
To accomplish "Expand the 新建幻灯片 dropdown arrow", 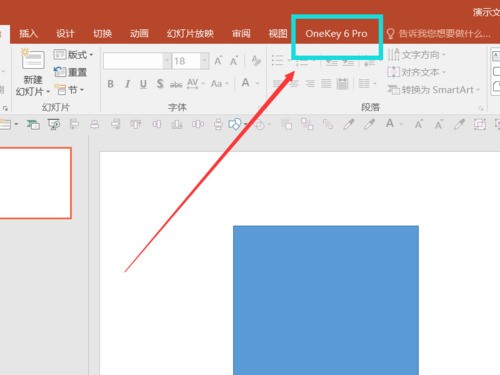I will click(x=48, y=91).
